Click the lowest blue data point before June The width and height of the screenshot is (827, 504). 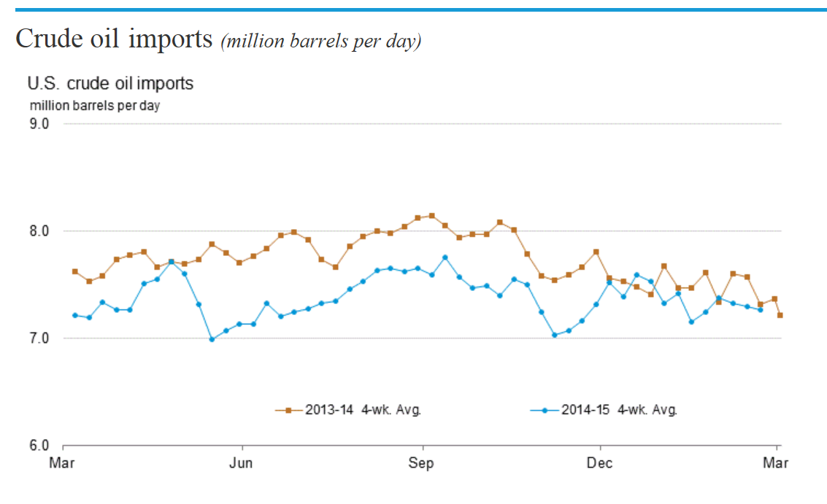(x=212, y=339)
